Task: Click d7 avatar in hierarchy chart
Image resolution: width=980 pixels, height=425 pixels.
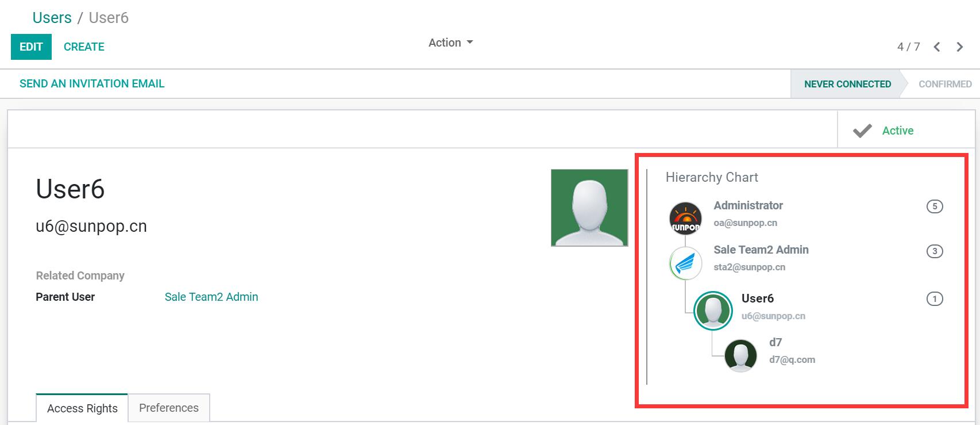Action: 740,355
